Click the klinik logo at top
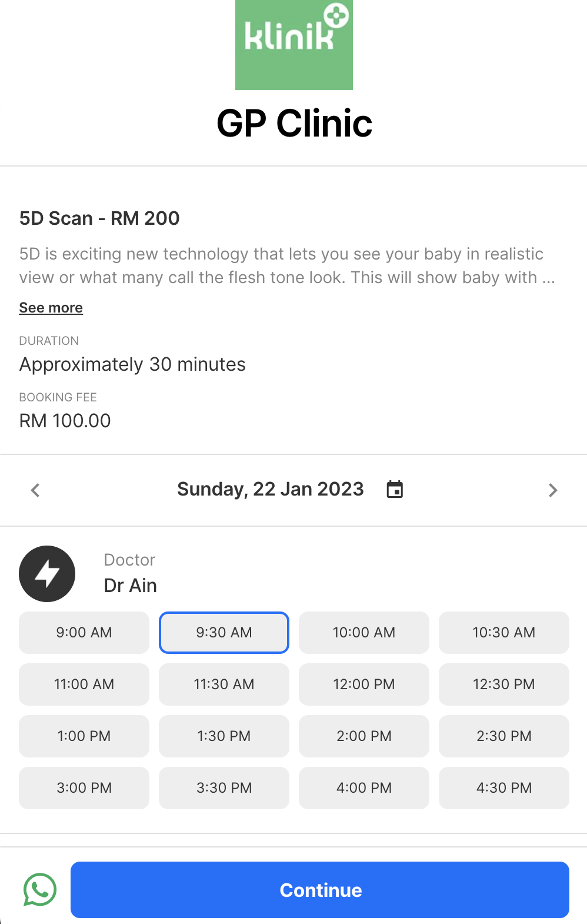Screen dimensions: 587x924 [293, 45]
